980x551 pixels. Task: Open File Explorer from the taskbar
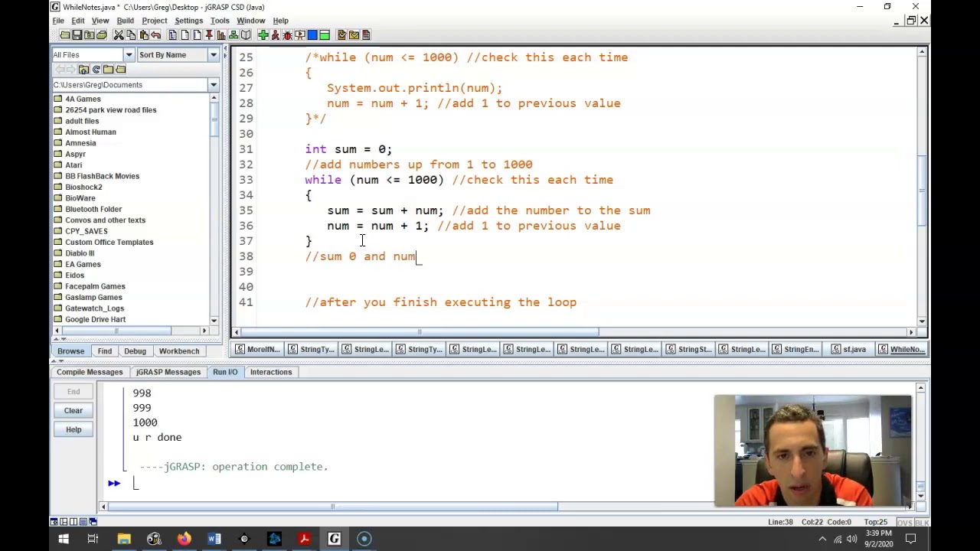pyautogui.click(x=124, y=539)
